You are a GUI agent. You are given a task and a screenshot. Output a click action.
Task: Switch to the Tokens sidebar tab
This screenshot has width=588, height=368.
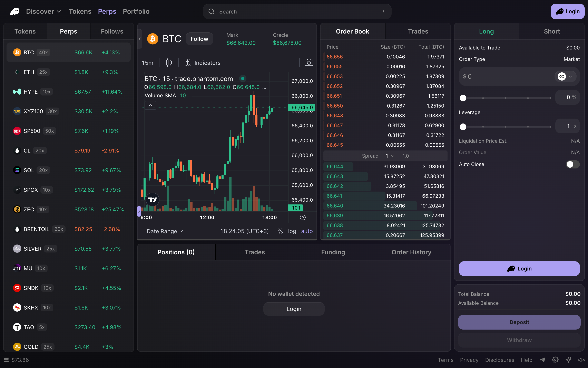[x=25, y=31]
